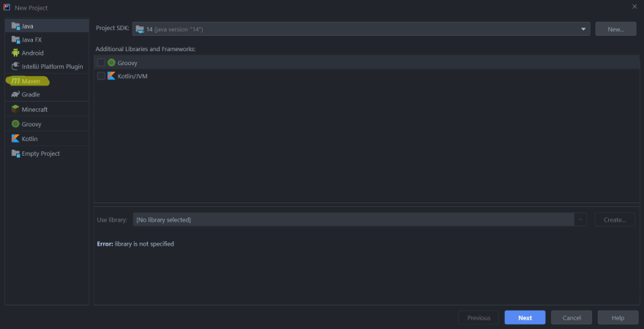Select the Empty Project folder icon
Screen dimensions: 644x329
tap(15, 154)
